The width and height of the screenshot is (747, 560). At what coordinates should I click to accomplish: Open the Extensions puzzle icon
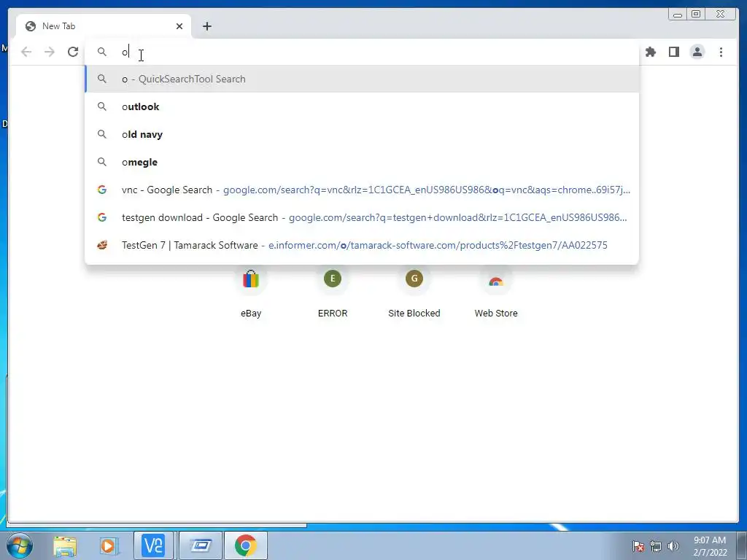click(651, 52)
